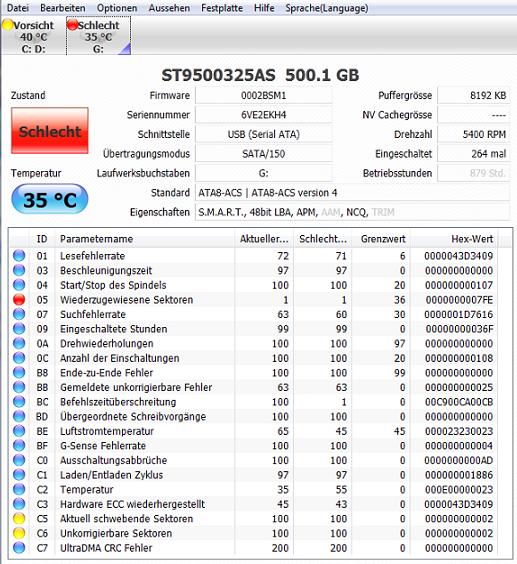This screenshot has height=564, width=517.
Task: Click blue status icon for Befehlszeitüberschreitung
Action: [19, 401]
